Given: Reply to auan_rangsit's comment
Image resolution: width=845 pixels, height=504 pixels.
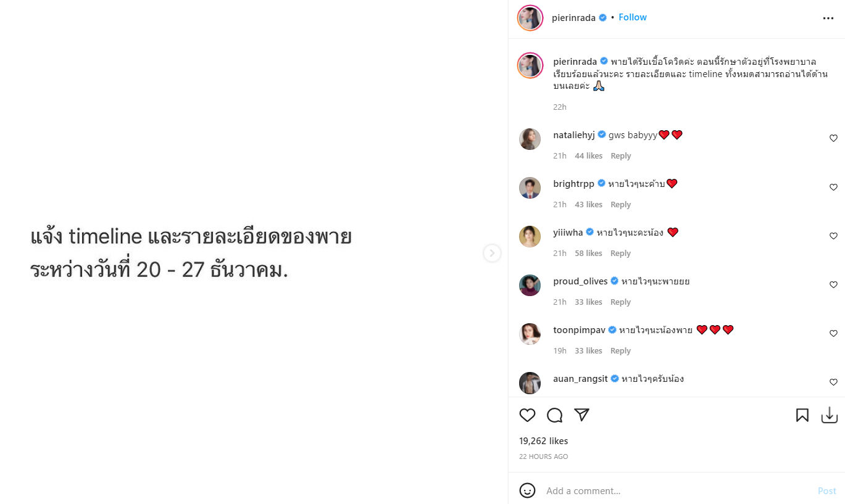Looking at the screenshot, I should click(x=620, y=399).
